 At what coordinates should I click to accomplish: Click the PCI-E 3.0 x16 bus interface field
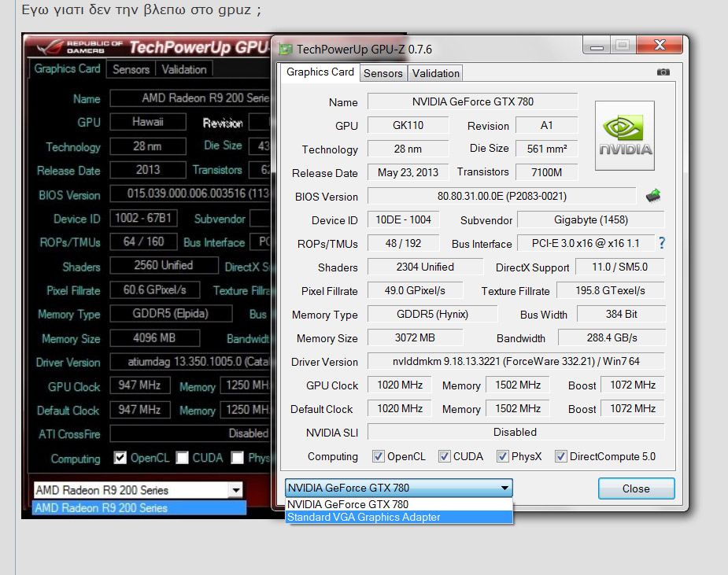pyautogui.click(x=586, y=243)
